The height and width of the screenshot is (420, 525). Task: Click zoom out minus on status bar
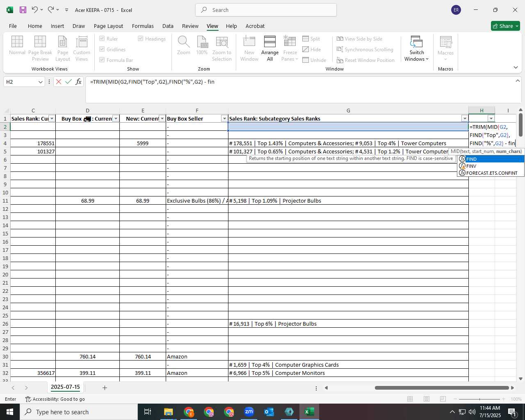click(x=456, y=399)
